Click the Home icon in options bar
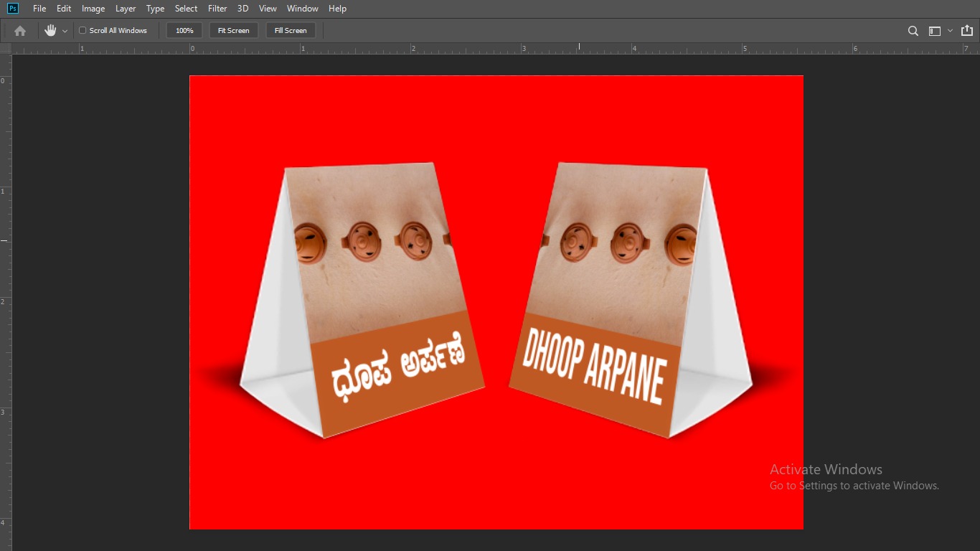 pyautogui.click(x=20, y=31)
